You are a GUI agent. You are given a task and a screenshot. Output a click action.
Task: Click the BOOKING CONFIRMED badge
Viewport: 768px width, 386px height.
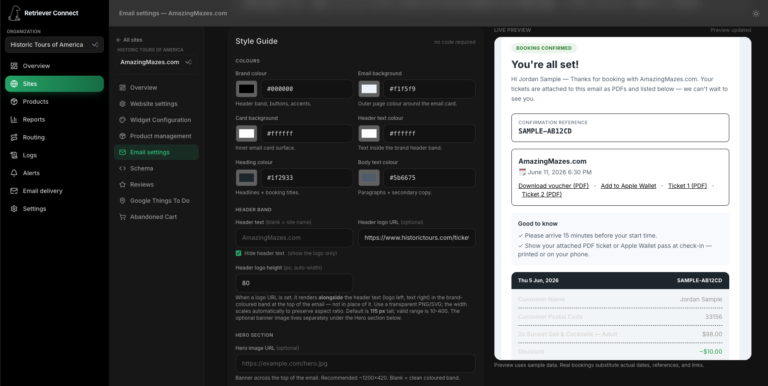pyautogui.click(x=544, y=48)
